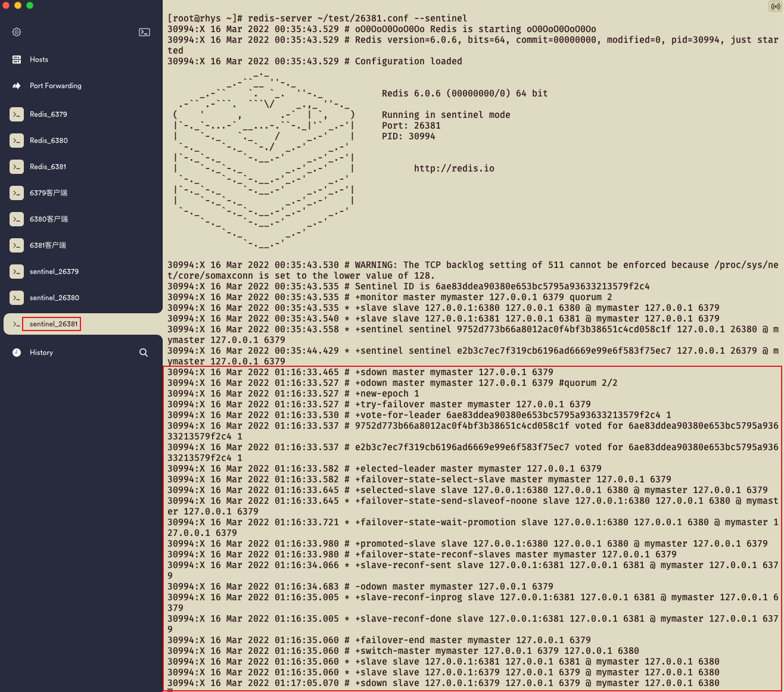Image resolution: width=784 pixels, height=692 pixels.
Task: Click the green macOS zoom button
Action: (x=30, y=5)
